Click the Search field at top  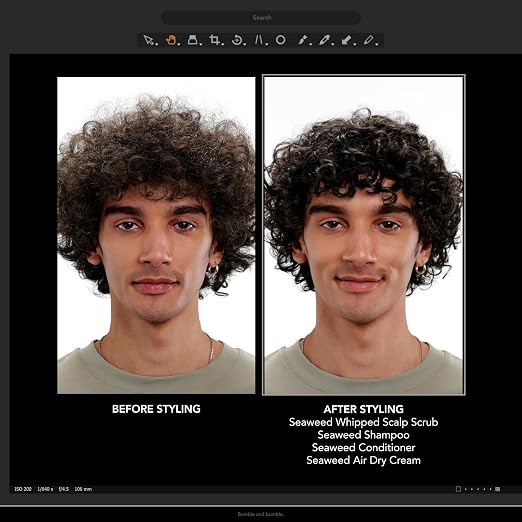click(261, 18)
